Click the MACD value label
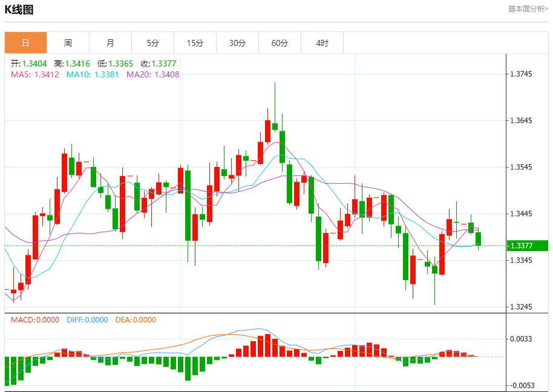 [x=35, y=320]
